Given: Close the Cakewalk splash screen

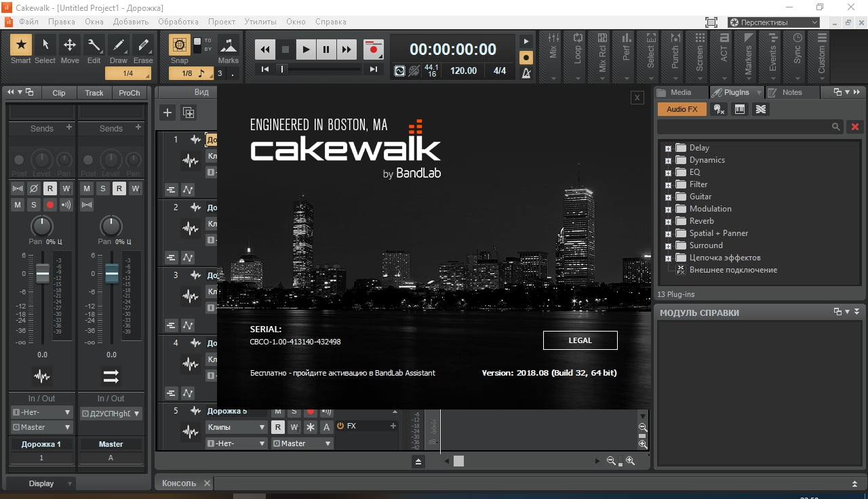Looking at the screenshot, I should coord(637,98).
